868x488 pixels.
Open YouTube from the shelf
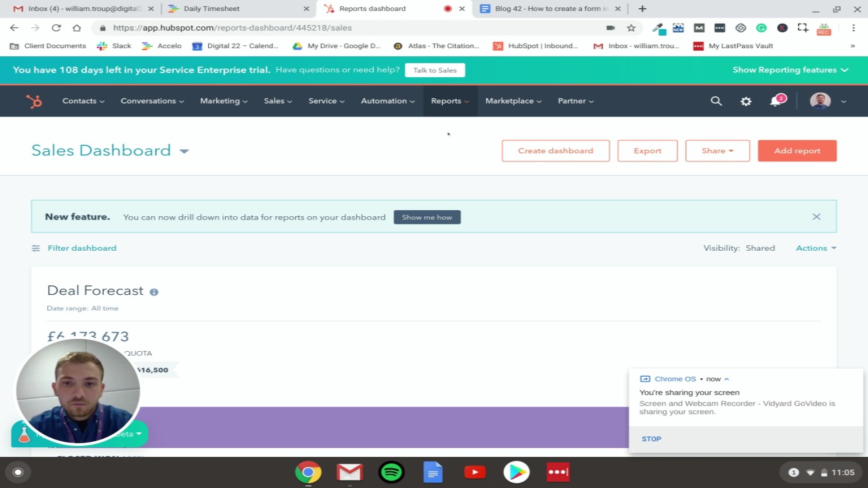pyautogui.click(x=474, y=472)
